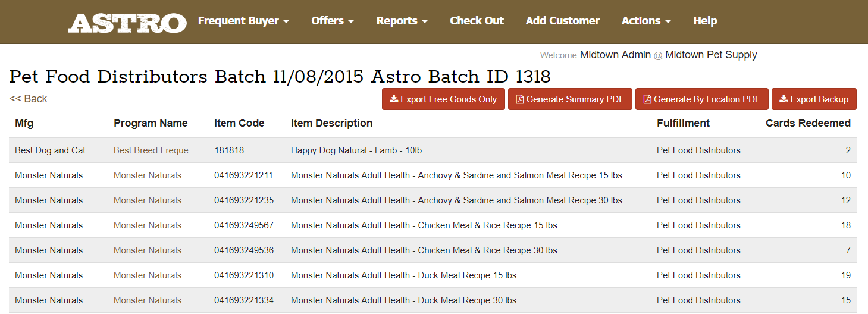Select item code 041693249536
The height and width of the screenshot is (314, 868).
(x=244, y=250)
